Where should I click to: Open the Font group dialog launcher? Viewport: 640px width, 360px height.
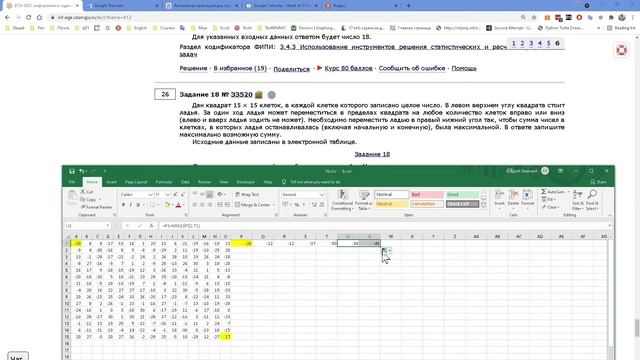[186, 215]
